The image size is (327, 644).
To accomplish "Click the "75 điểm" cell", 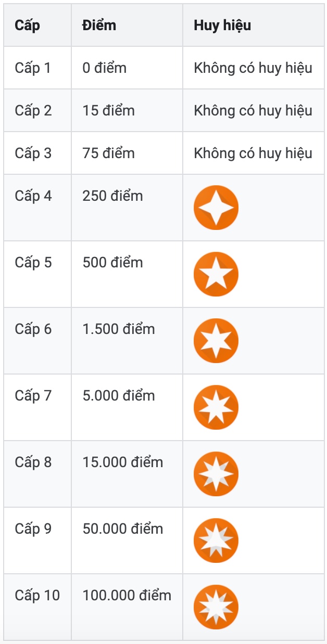I will coord(108,153).
